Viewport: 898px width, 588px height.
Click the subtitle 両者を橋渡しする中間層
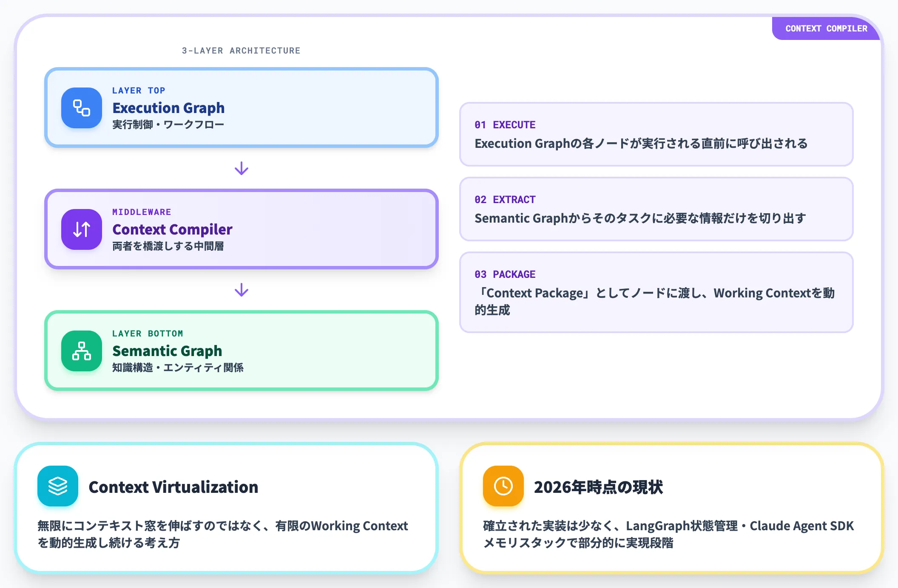(x=168, y=246)
